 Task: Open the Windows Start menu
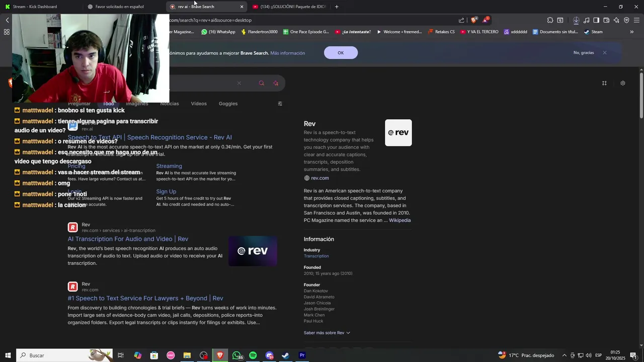(8, 355)
